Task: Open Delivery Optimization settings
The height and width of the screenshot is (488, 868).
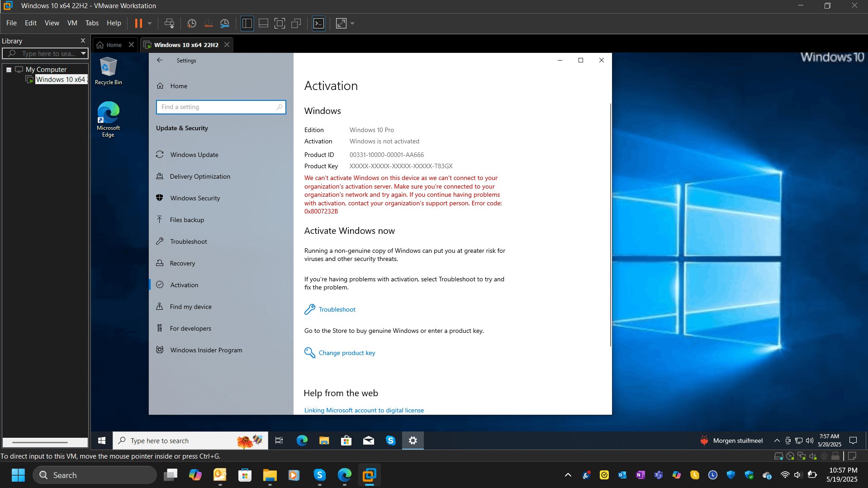Action: pyautogui.click(x=221, y=176)
